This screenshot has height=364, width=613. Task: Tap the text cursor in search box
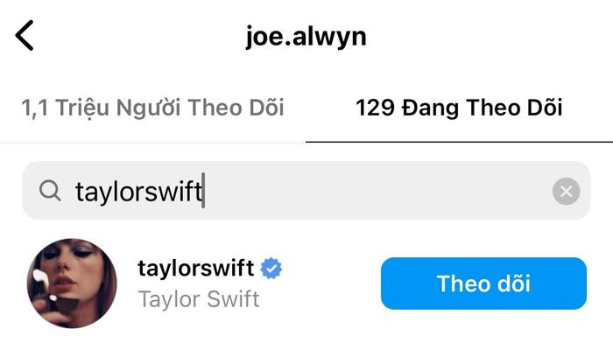203,191
